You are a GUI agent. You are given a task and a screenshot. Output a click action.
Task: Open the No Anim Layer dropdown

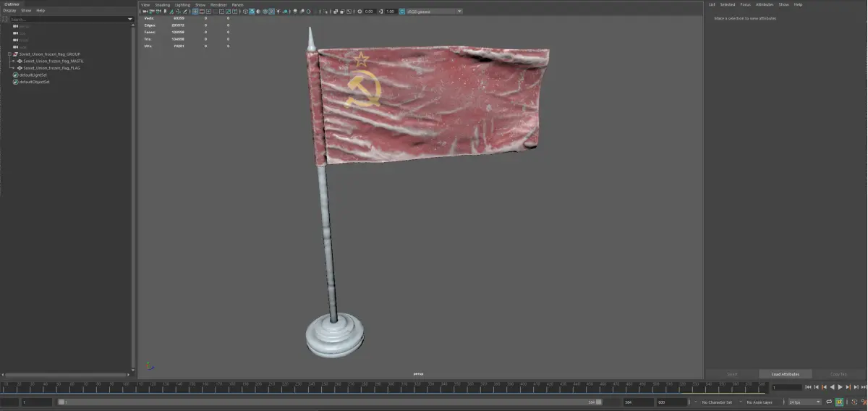point(759,402)
